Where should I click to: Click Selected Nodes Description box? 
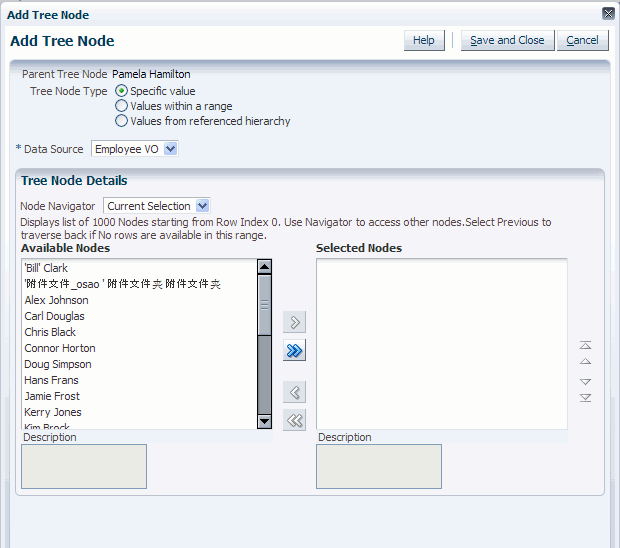[379, 467]
